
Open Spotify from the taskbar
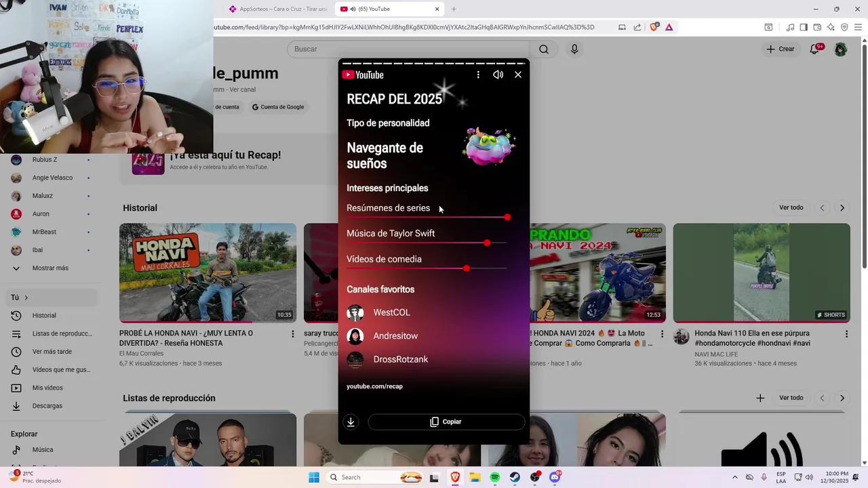pos(495,477)
